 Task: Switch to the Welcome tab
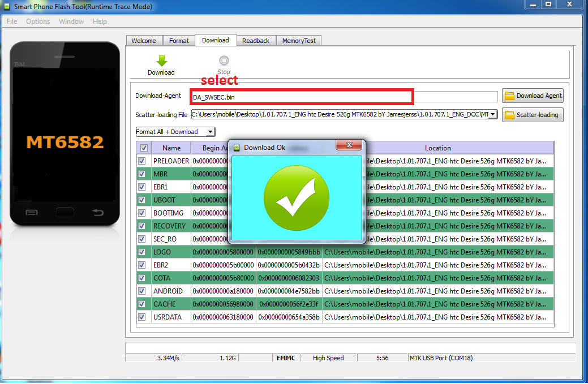click(x=144, y=41)
